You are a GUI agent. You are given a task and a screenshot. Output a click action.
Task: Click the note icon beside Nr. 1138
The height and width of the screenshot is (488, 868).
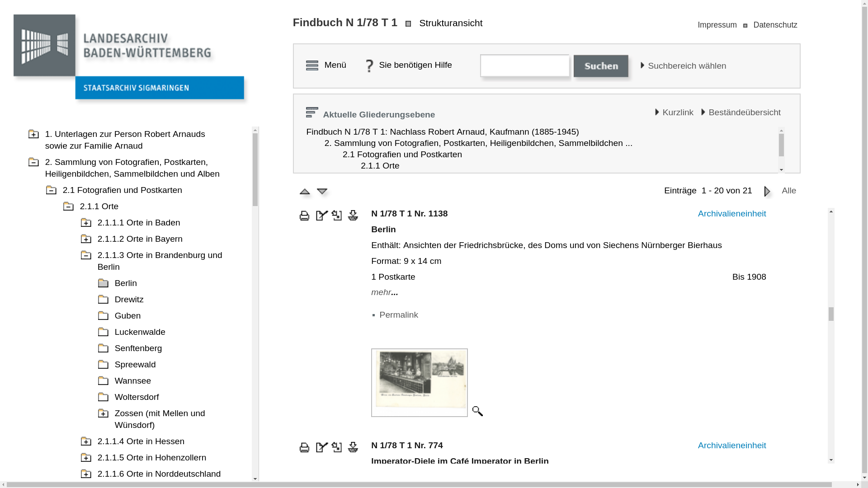(x=322, y=216)
